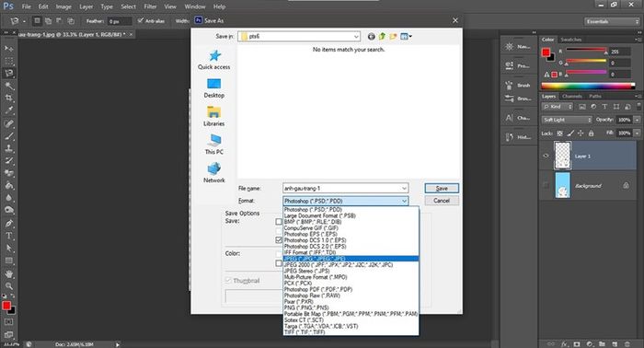Expand the Save in folder dropdown
Image resolution: width=644 pixels, height=348 pixels.
(356, 37)
